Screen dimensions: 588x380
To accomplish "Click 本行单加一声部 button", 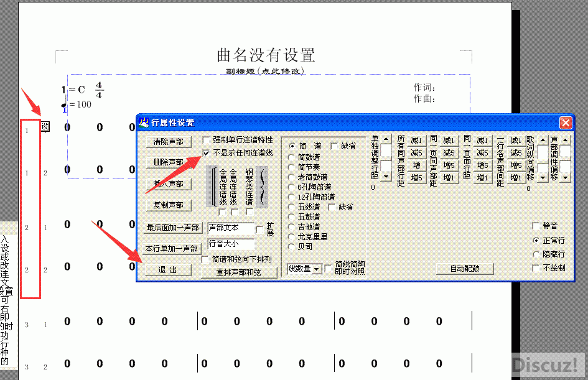I will point(172,249).
